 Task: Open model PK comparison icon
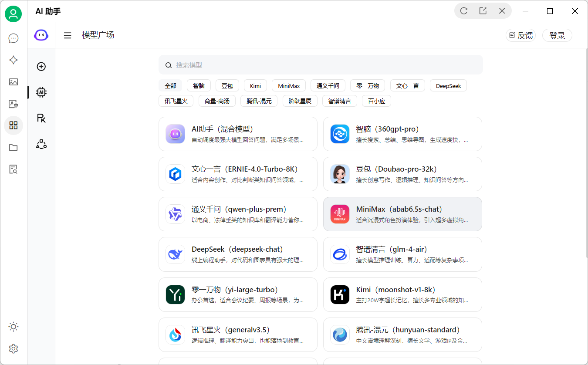(x=41, y=118)
